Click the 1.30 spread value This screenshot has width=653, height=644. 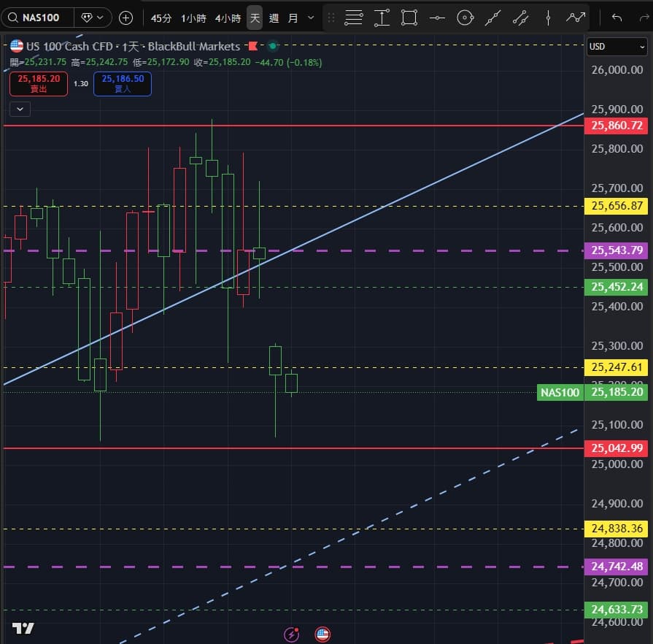pyautogui.click(x=81, y=84)
